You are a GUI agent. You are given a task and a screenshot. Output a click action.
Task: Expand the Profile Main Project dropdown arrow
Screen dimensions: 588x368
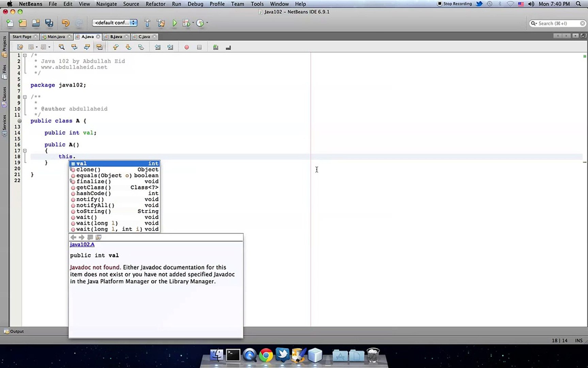(207, 23)
